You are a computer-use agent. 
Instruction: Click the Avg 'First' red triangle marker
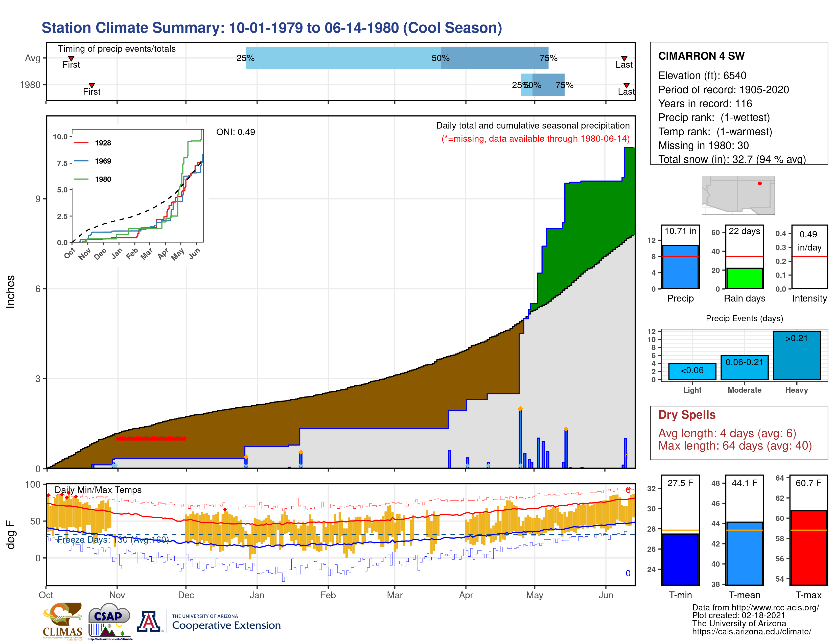tap(71, 58)
